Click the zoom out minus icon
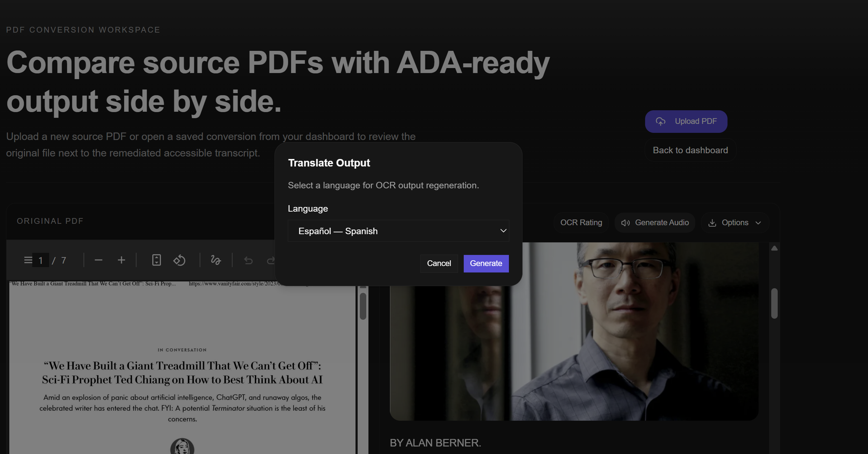 click(99, 260)
